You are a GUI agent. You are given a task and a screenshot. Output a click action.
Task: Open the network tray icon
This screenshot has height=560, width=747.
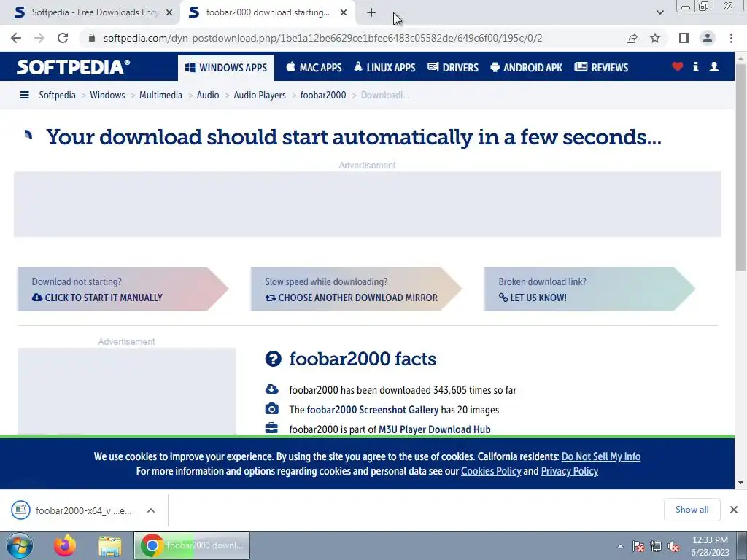click(656, 546)
